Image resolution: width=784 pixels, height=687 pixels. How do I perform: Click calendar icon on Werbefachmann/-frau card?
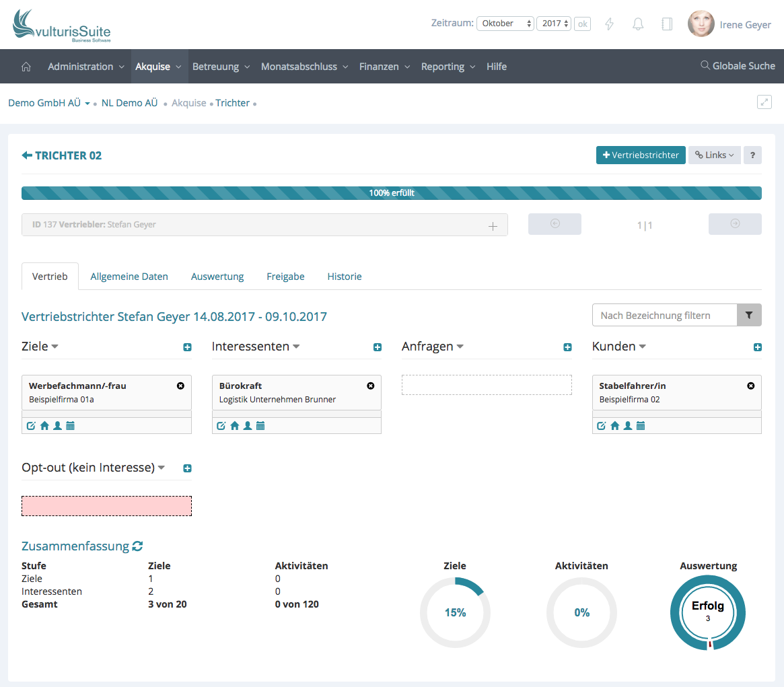tap(71, 426)
